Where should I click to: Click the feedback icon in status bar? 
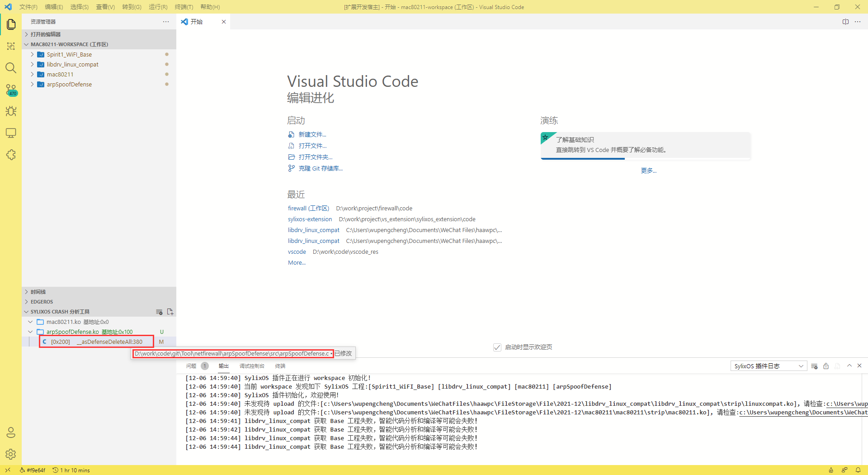844,470
